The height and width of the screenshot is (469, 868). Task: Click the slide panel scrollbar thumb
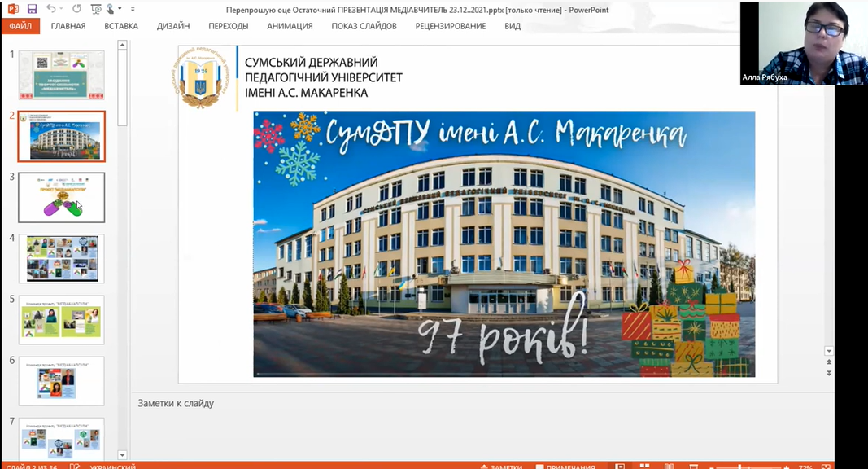(x=122, y=88)
